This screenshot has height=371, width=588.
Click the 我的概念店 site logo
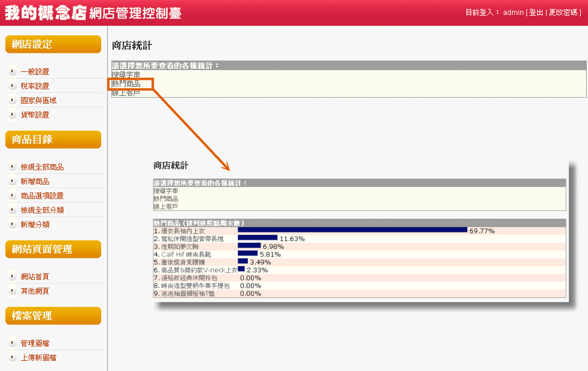[x=46, y=13]
